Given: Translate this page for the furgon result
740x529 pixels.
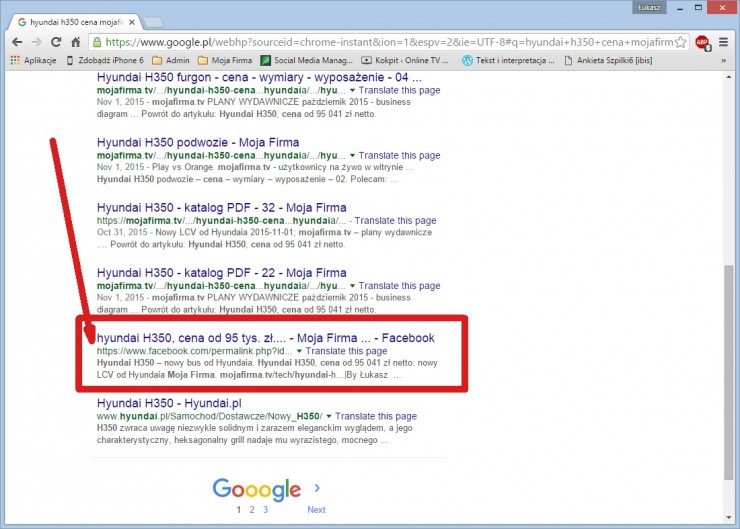Looking at the screenshot, I should tap(399, 90).
